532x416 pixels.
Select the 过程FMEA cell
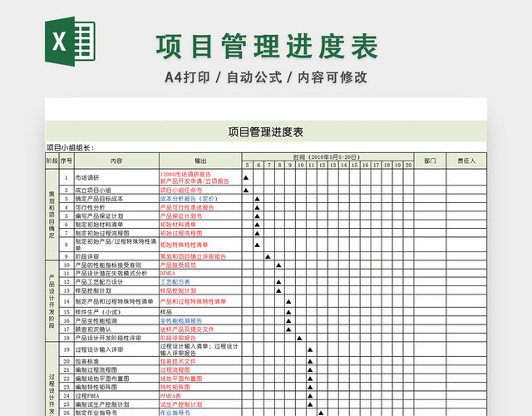click(116, 396)
